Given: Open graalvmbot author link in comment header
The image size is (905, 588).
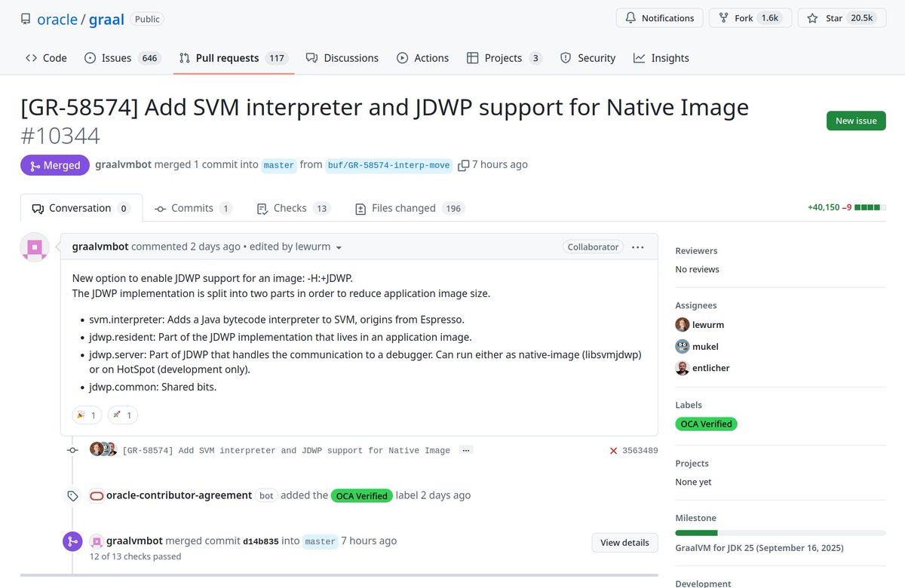Looking at the screenshot, I should pyautogui.click(x=100, y=247).
